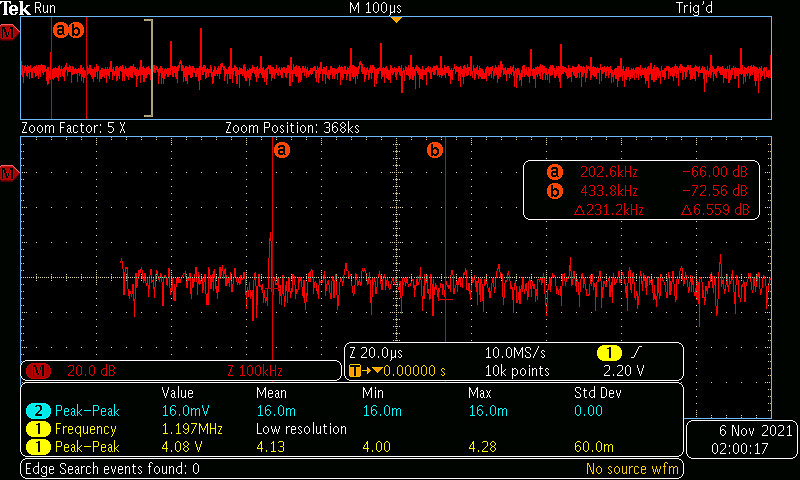Image resolution: width=800 pixels, height=480 pixels.
Task: Click the Tek logo in the corner
Action: [15, 8]
